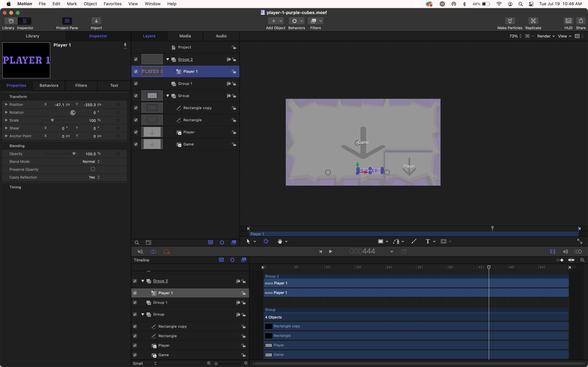The width and height of the screenshot is (588, 367).
Task: Click the Replicate toolbar icon
Action: point(533,21)
